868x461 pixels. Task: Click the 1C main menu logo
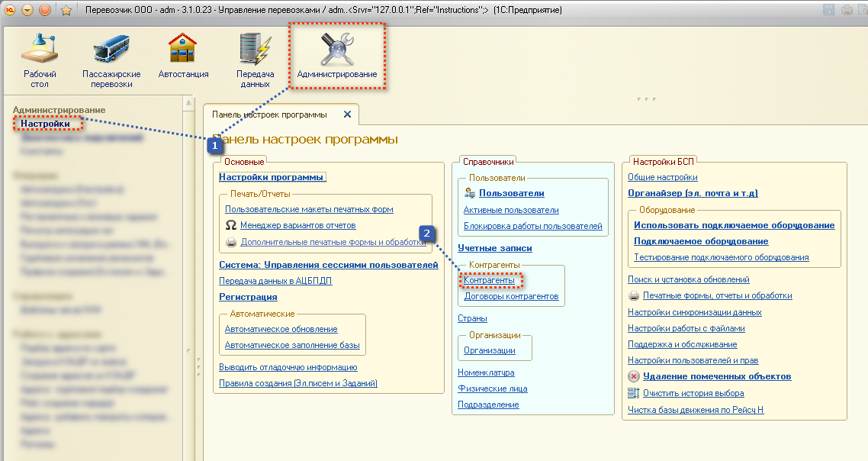coord(10,11)
